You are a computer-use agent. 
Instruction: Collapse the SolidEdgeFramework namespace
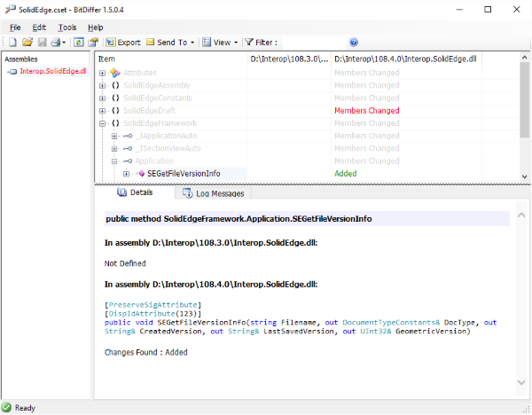[103, 123]
